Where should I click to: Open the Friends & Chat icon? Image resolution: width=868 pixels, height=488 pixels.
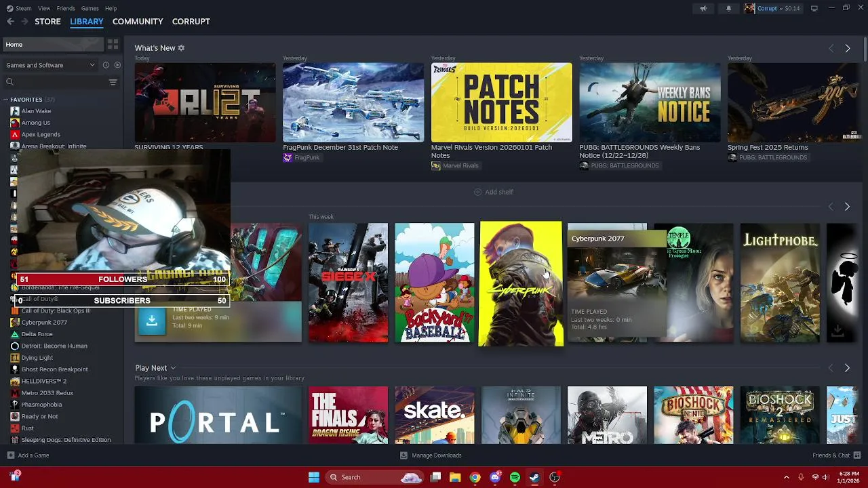[x=857, y=455]
